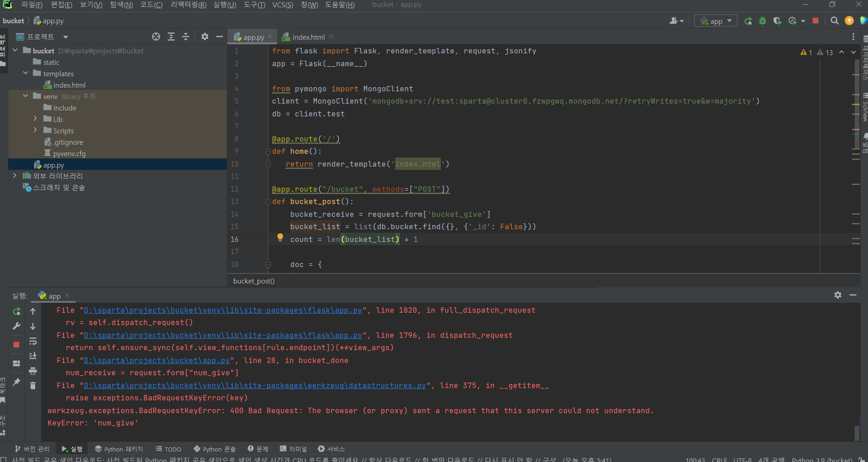Image resolution: width=868 pixels, height=462 pixels.
Task: Click the warnings count indicator 13
Action: 825,52
